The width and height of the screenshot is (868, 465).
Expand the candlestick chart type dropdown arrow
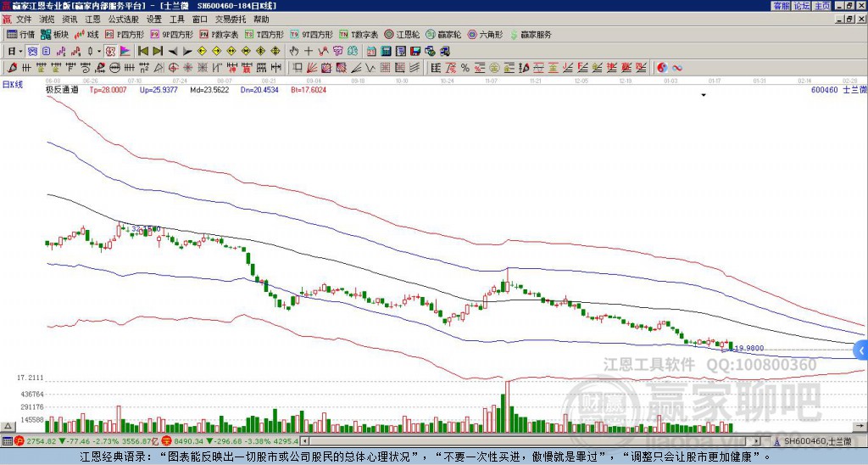(99, 52)
